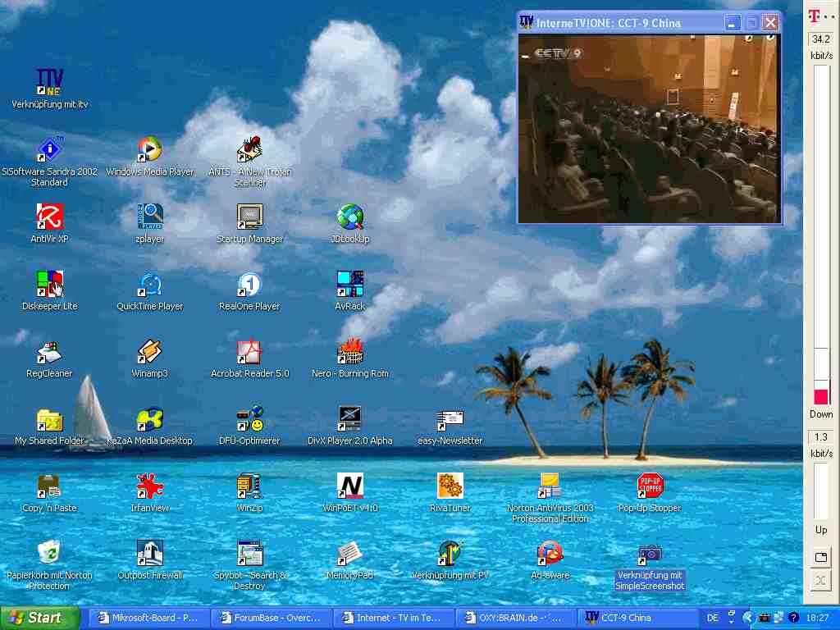Click the DE language indicator in tray
840x630 pixels.
(712, 618)
